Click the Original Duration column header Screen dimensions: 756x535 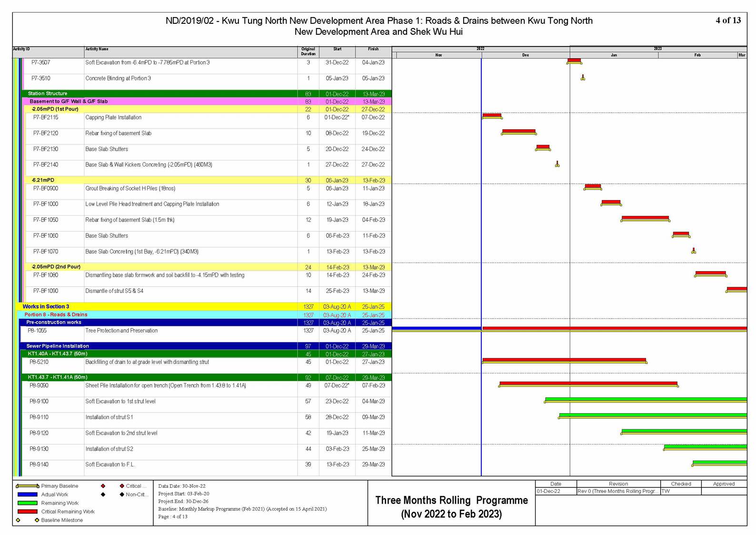pyautogui.click(x=308, y=51)
